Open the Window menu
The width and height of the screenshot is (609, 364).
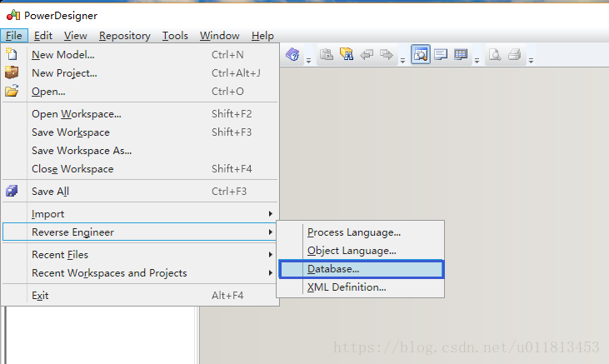point(219,36)
